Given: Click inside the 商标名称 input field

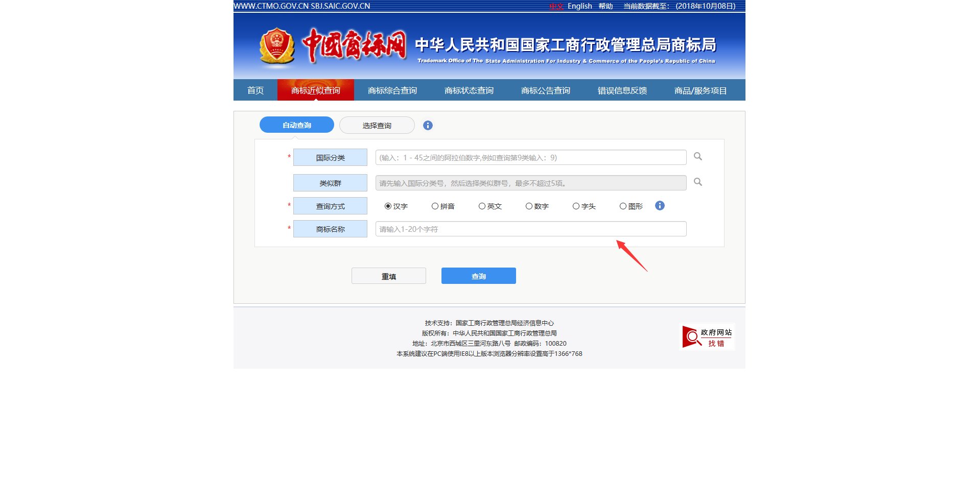Looking at the screenshot, I should point(530,229).
